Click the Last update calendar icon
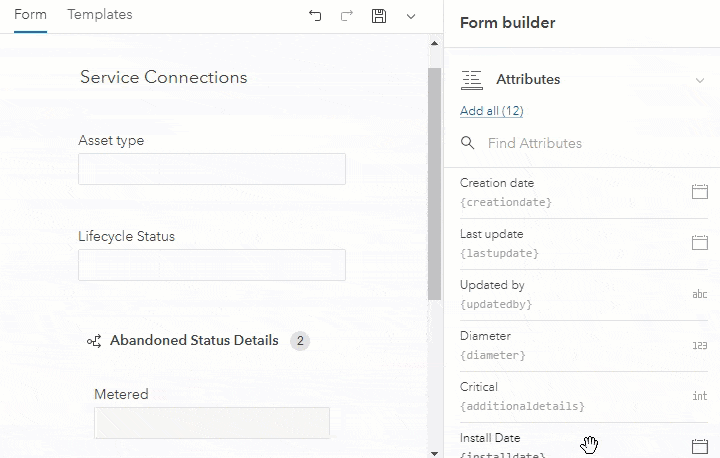Screen dimensions: 720x458 coord(700,243)
